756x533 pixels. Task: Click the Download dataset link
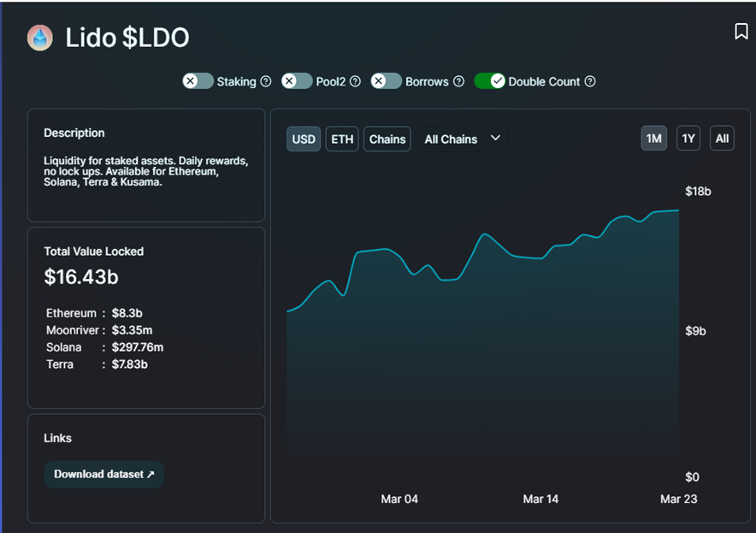click(x=103, y=474)
